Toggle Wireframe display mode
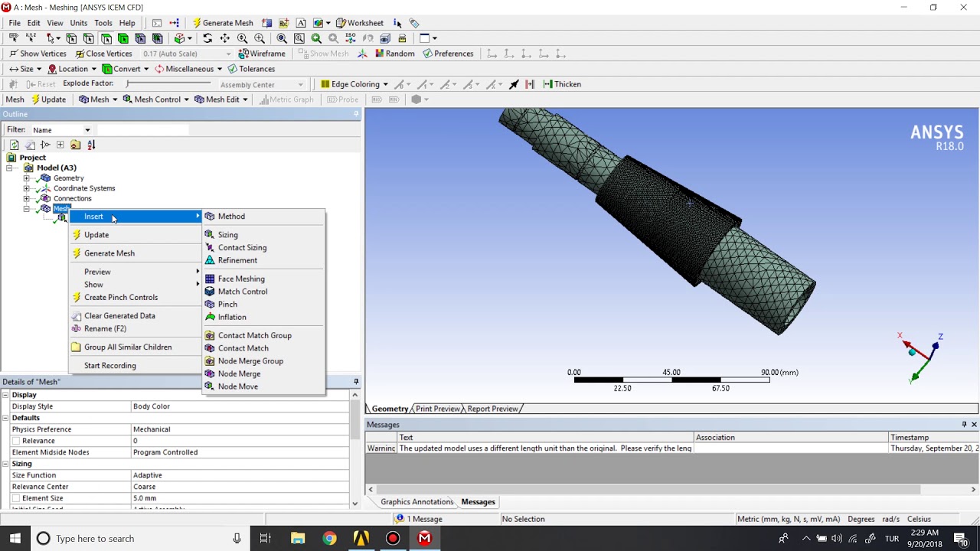 tap(262, 54)
